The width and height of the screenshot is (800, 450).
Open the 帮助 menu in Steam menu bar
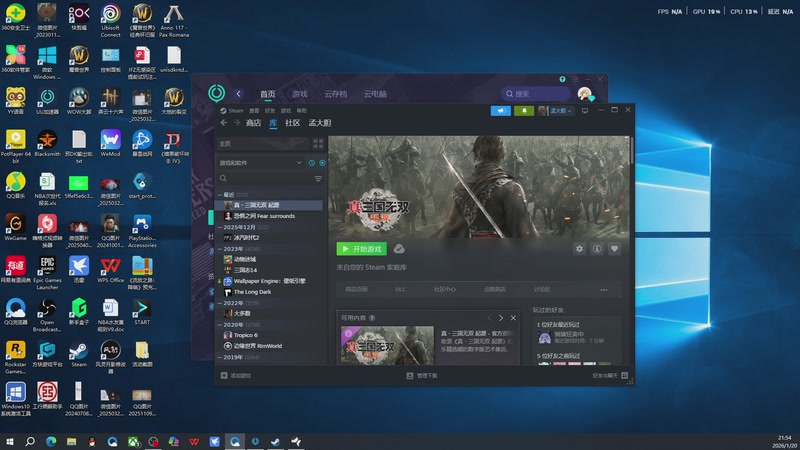pos(302,111)
